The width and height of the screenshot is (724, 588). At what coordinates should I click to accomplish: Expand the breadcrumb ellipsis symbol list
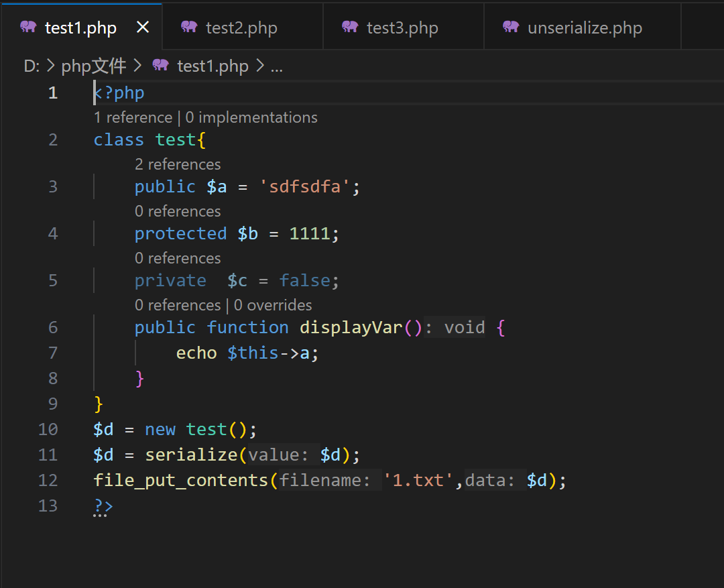(277, 68)
